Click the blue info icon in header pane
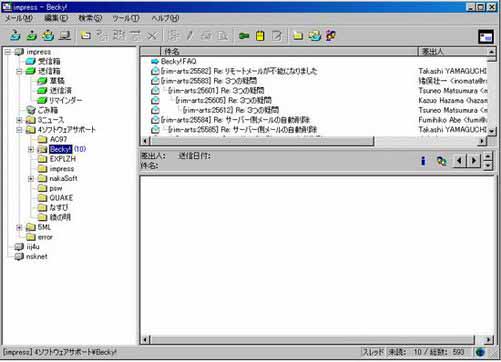The width and height of the screenshot is (501, 362). tap(423, 161)
